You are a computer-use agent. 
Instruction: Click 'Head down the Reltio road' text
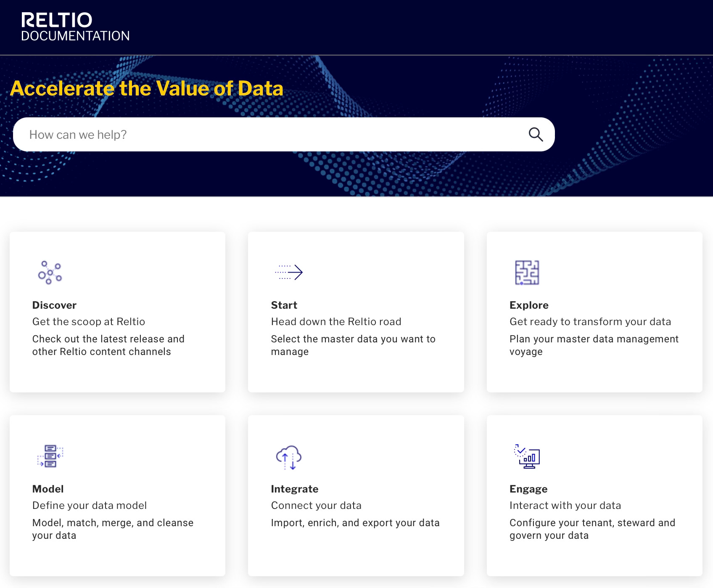tap(336, 322)
